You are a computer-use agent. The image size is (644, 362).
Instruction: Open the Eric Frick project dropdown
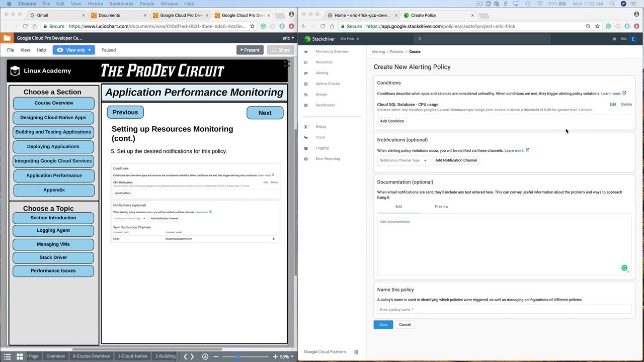click(350, 39)
